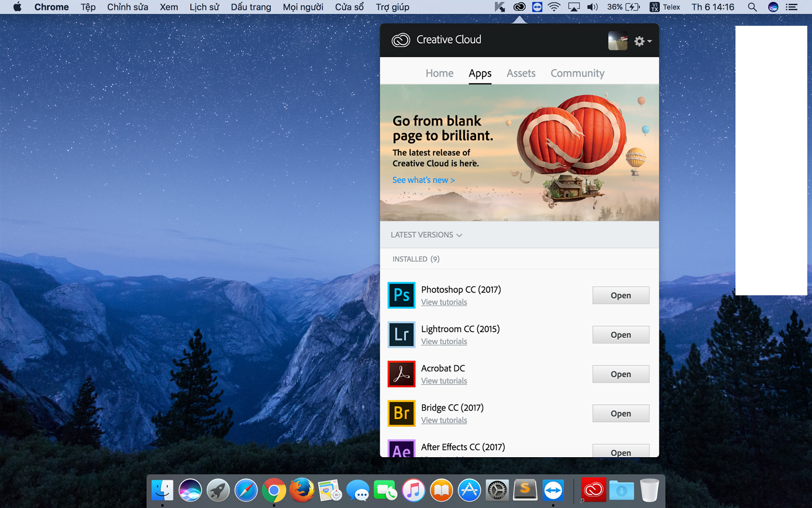Click Adobe Creative Cloud icon in the dock
Screen dimensions: 812x508
coord(593,491)
